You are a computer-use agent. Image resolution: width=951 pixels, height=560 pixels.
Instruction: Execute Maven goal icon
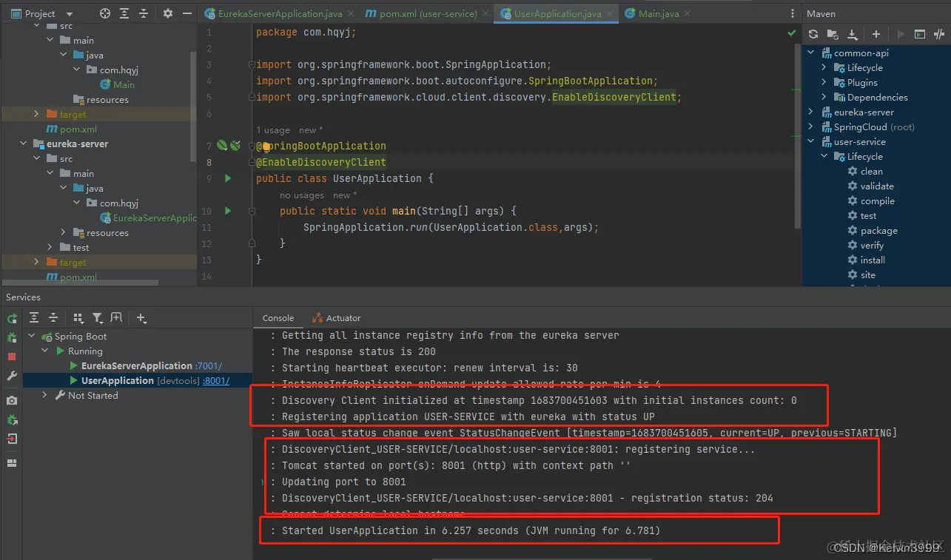tap(920, 34)
